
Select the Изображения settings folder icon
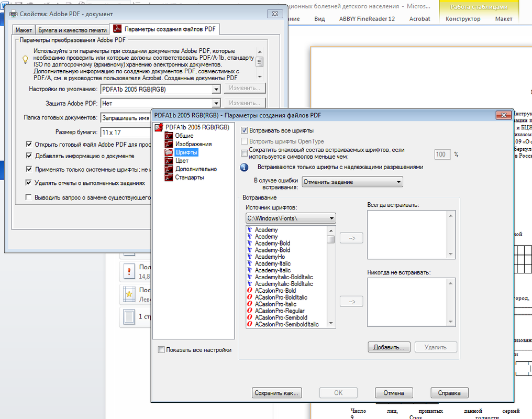169,144
